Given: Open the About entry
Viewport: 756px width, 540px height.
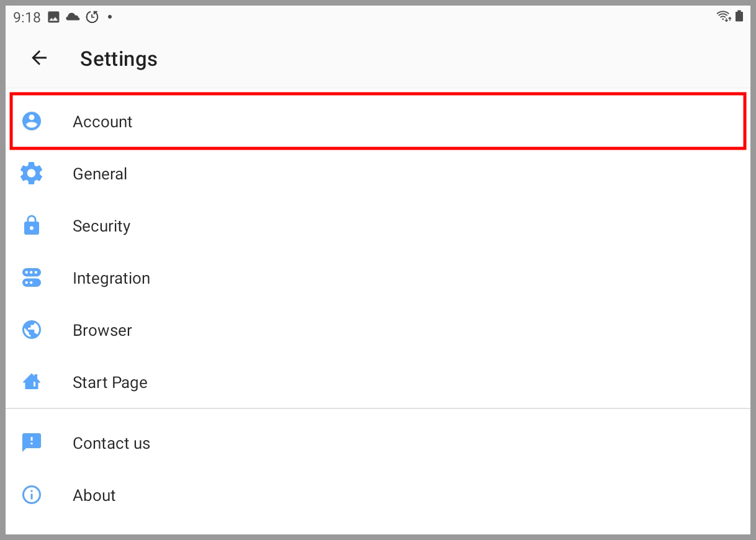Looking at the screenshot, I should [x=378, y=495].
